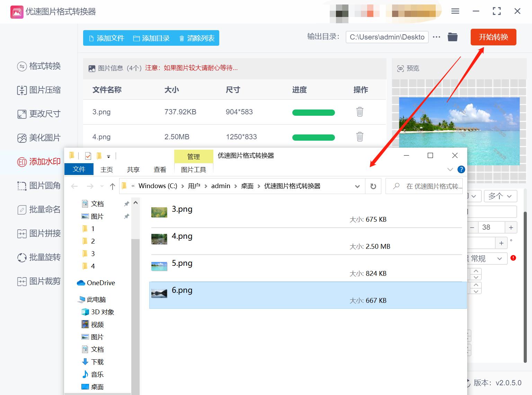
Task: Refresh the Explorer folder view
Action: [373, 186]
